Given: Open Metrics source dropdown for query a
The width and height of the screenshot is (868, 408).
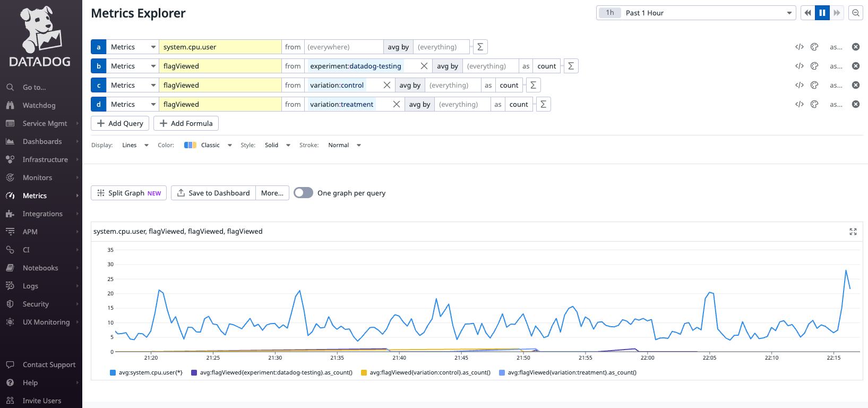Looking at the screenshot, I should click(x=133, y=47).
